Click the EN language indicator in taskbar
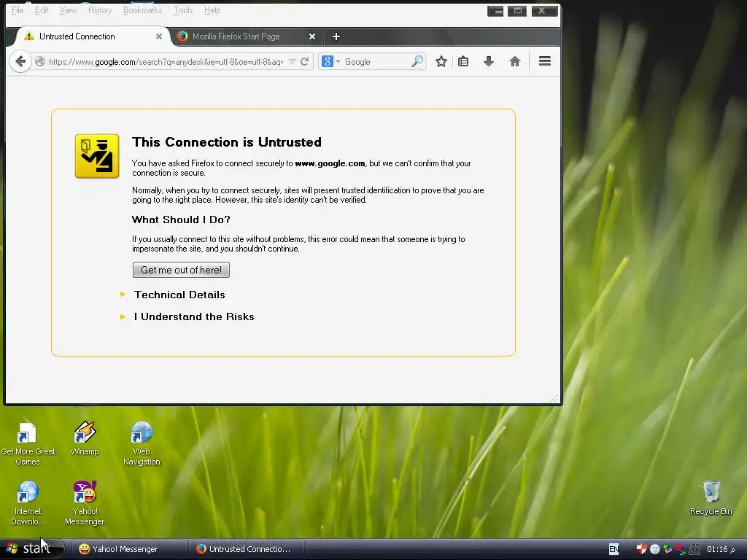 click(614, 549)
